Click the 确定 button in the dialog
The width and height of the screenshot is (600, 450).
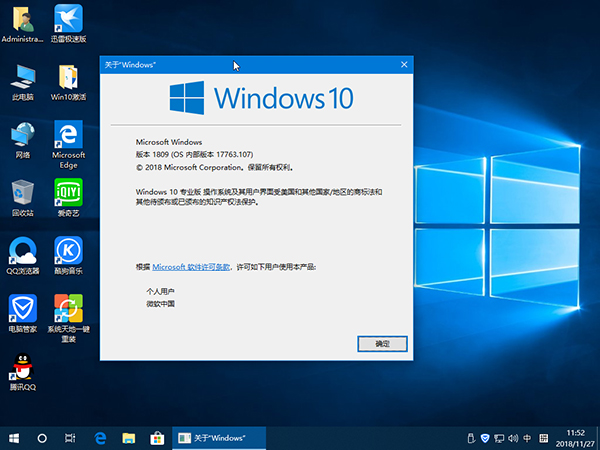(x=383, y=343)
